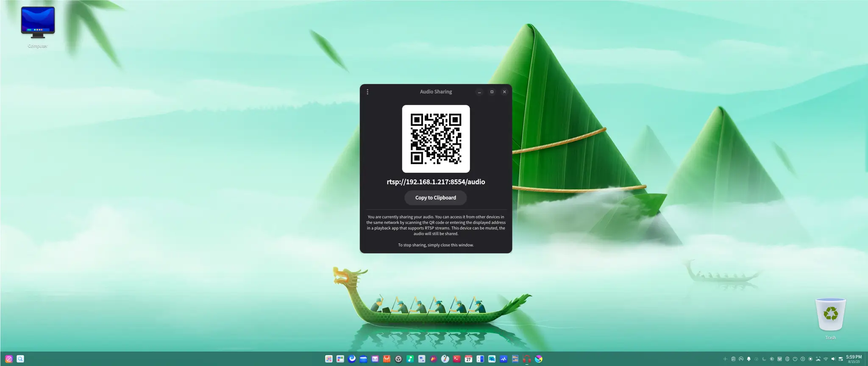The height and width of the screenshot is (366, 868).
Task: Open the blue-and-white panel app dock icon
Action: (x=480, y=359)
